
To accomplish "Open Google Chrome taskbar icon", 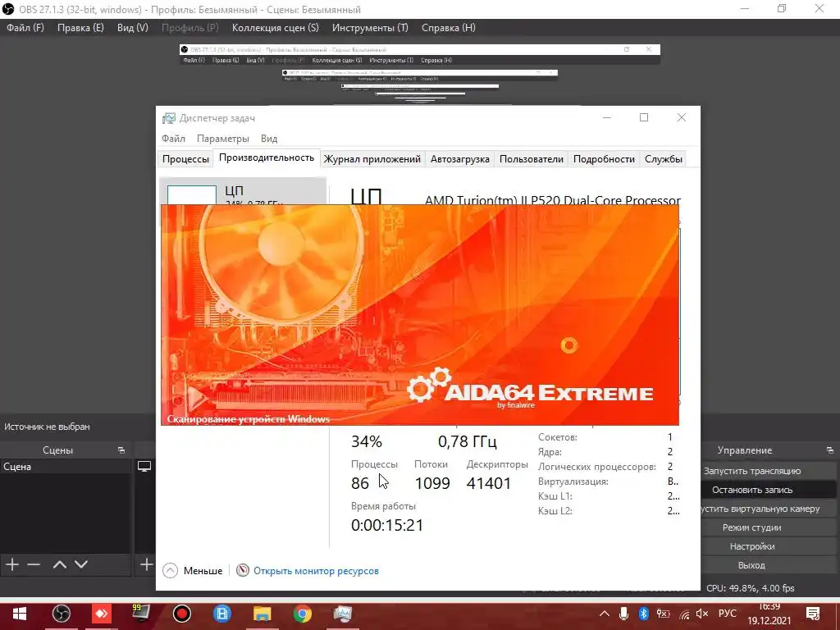I will [x=302, y=614].
